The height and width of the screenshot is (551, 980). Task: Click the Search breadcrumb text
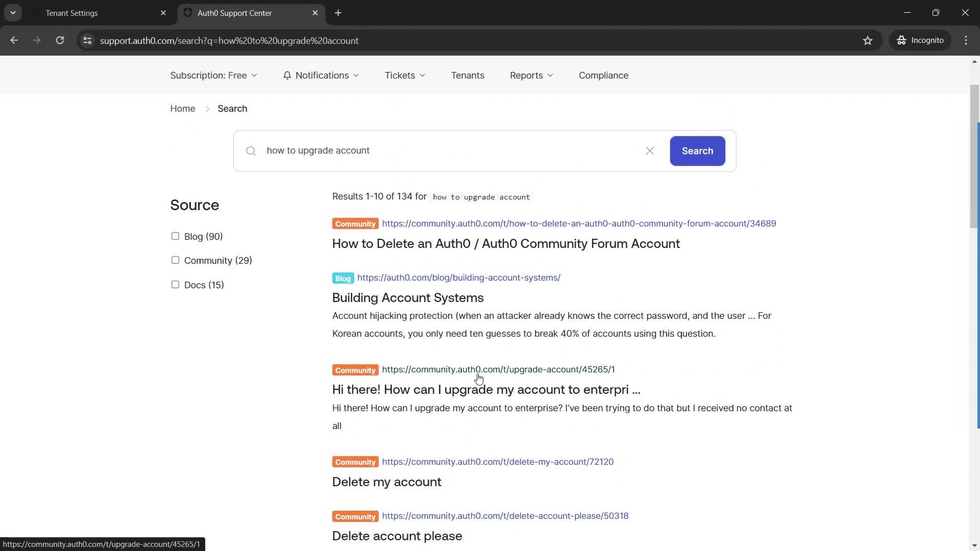click(232, 109)
